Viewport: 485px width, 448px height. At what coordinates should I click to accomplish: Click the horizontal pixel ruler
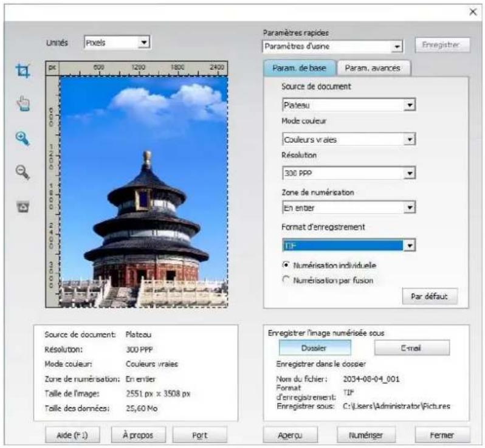[143, 68]
